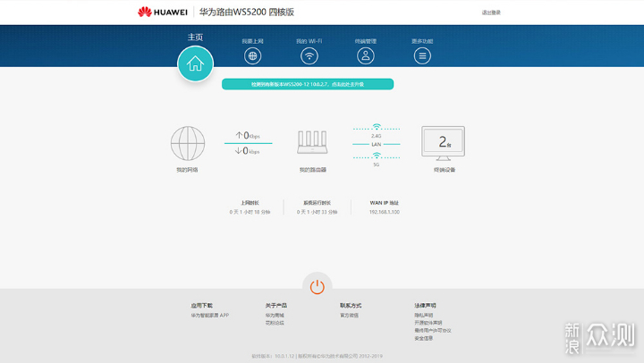
Task: Open 华为商城 footer link
Action: 275,316
